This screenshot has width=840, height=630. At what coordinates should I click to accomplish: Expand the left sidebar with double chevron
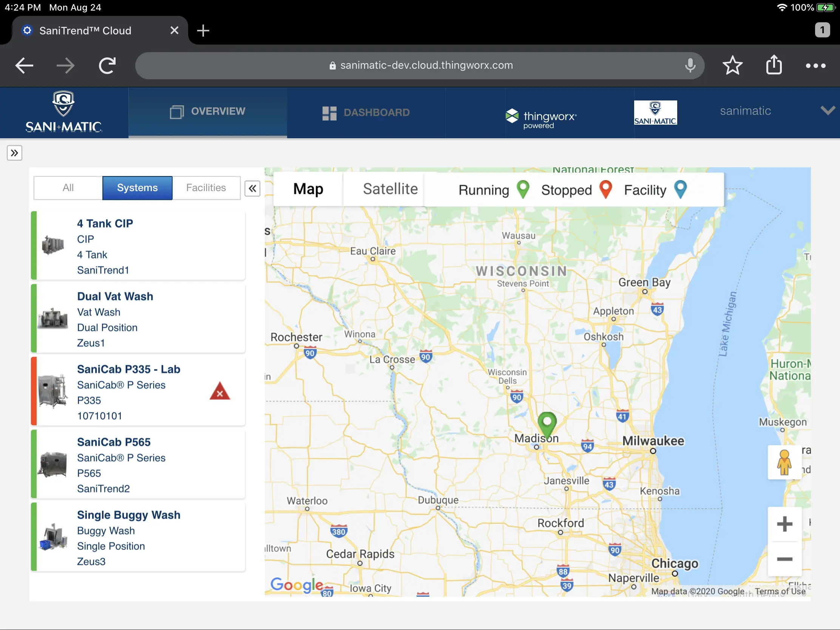[14, 153]
